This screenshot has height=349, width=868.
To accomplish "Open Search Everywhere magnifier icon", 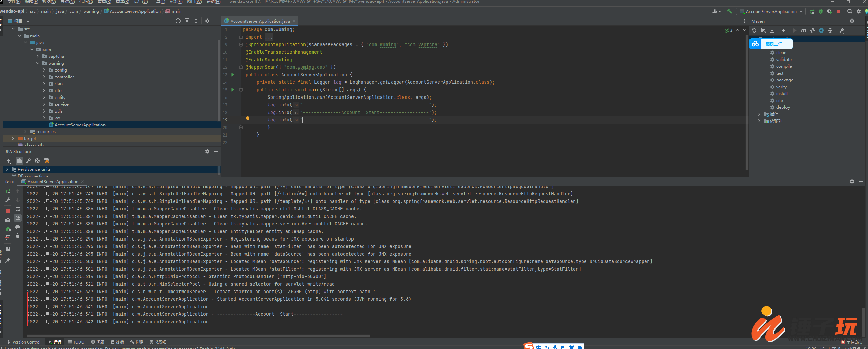I will (850, 11).
